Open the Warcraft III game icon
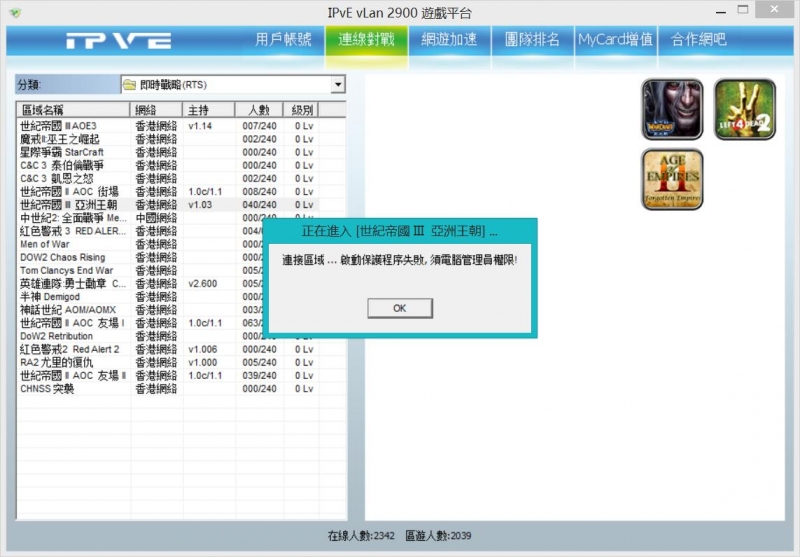Screen dimensions: 800x557 pos(672,109)
